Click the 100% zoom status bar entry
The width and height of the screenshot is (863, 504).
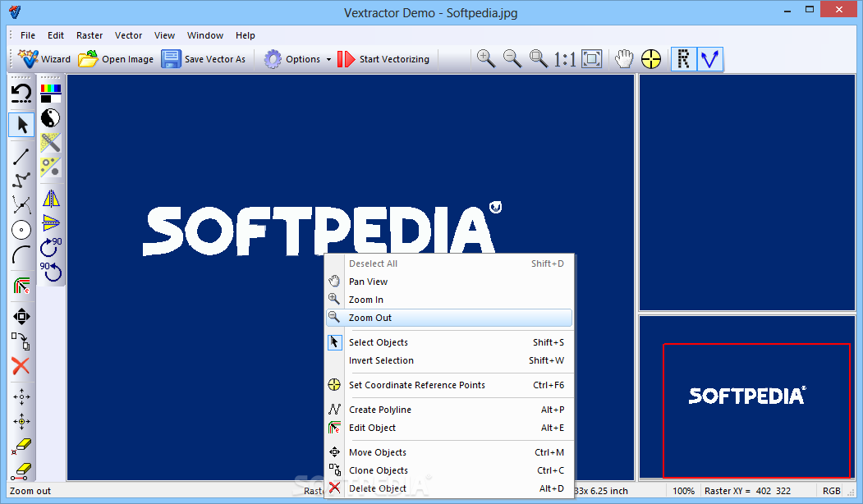tap(683, 491)
